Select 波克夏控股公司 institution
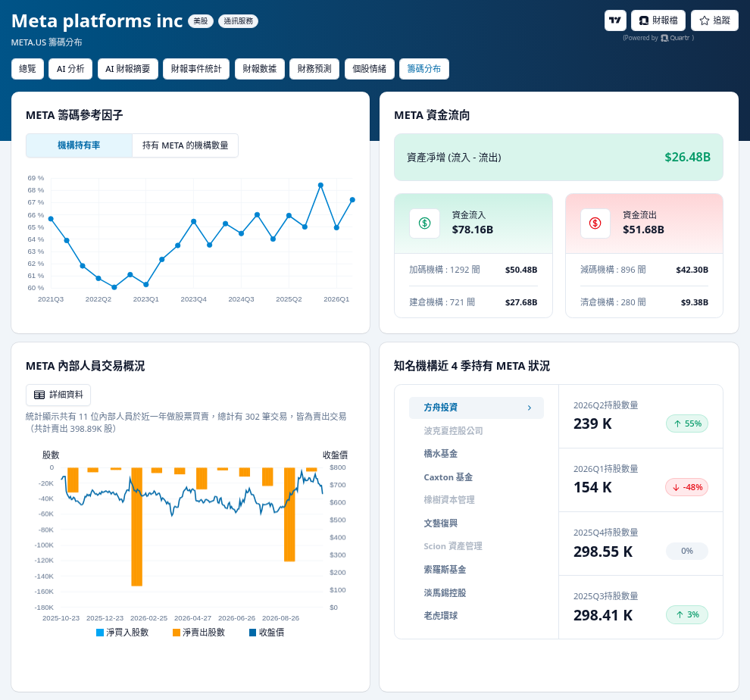This screenshot has width=750, height=700. [453, 430]
